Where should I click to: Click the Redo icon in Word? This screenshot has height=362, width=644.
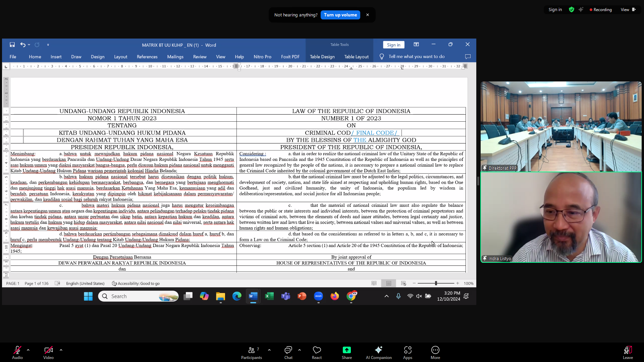coord(37,45)
